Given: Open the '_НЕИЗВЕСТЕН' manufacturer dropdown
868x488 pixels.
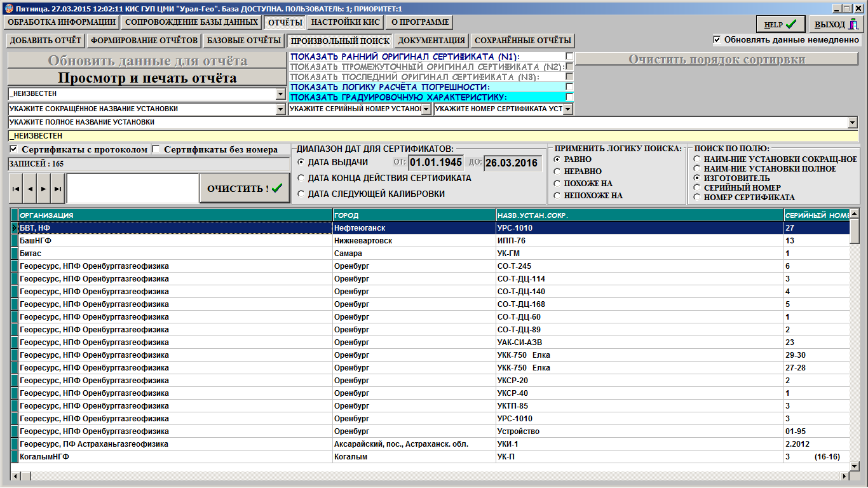Looking at the screenshot, I should [x=281, y=94].
